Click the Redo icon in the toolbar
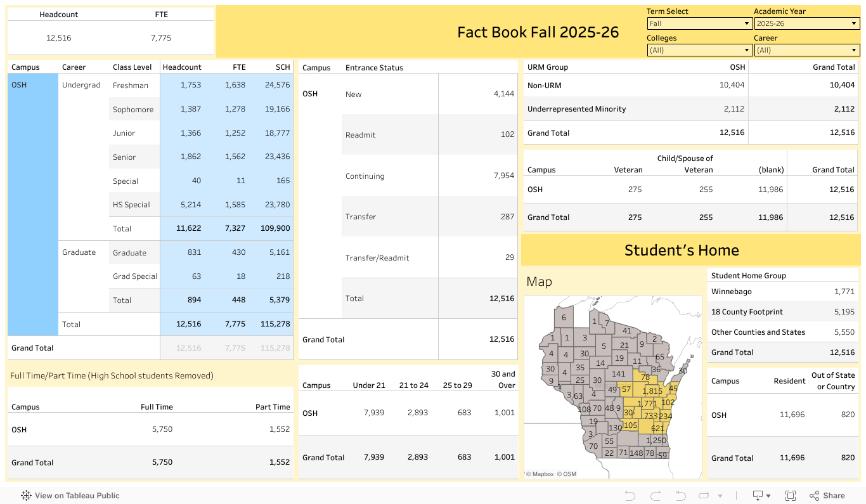This screenshot has width=866, height=504. [656, 496]
